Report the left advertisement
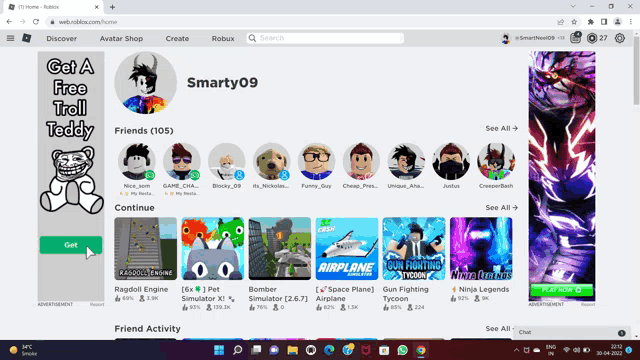The height and width of the screenshot is (360, 640). pos(97,304)
